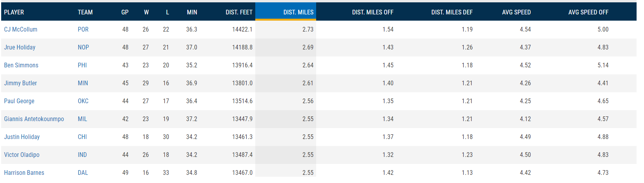The width and height of the screenshot is (644, 183).
Task: Click Ben Simmons player name
Action: 21,65
